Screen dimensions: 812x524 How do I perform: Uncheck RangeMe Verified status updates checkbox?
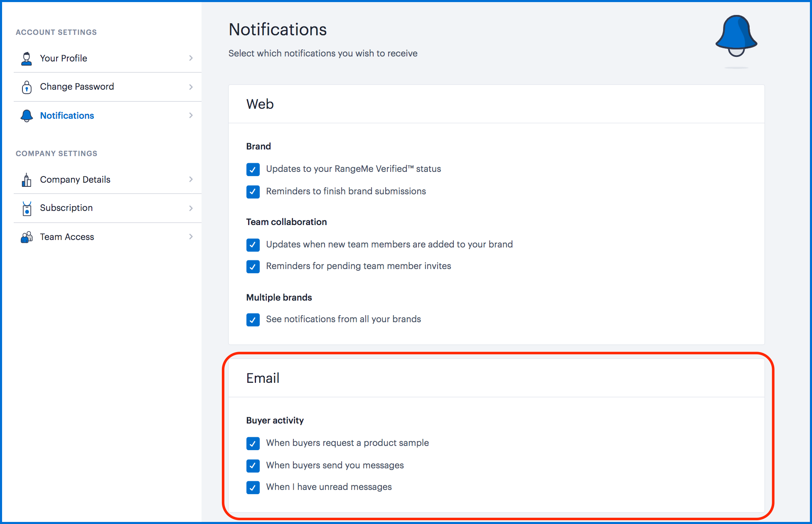253,169
